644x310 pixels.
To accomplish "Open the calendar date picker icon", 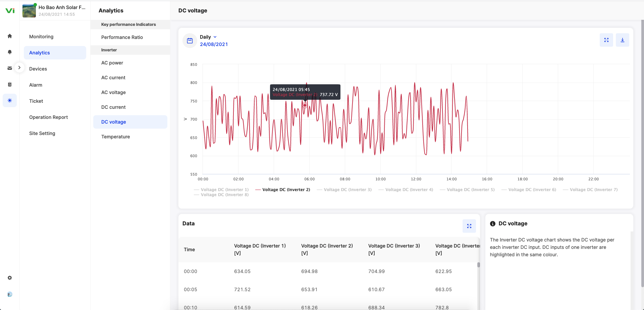I will pyautogui.click(x=190, y=41).
